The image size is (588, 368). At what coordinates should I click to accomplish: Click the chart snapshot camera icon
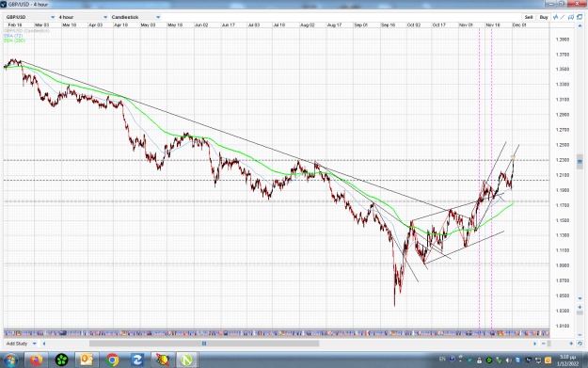tap(571, 17)
